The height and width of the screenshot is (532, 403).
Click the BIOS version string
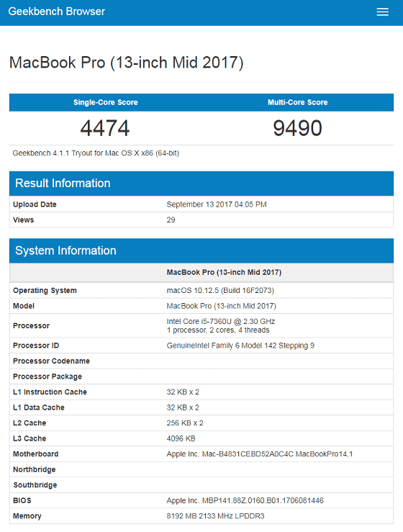tap(245, 501)
